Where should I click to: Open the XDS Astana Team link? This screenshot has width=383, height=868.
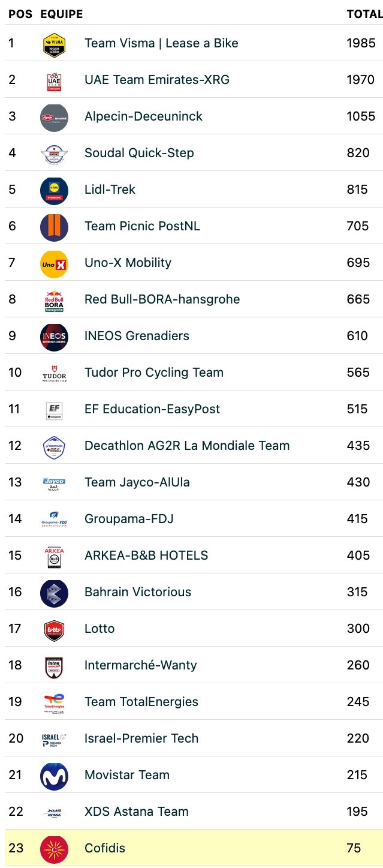click(136, 812)
